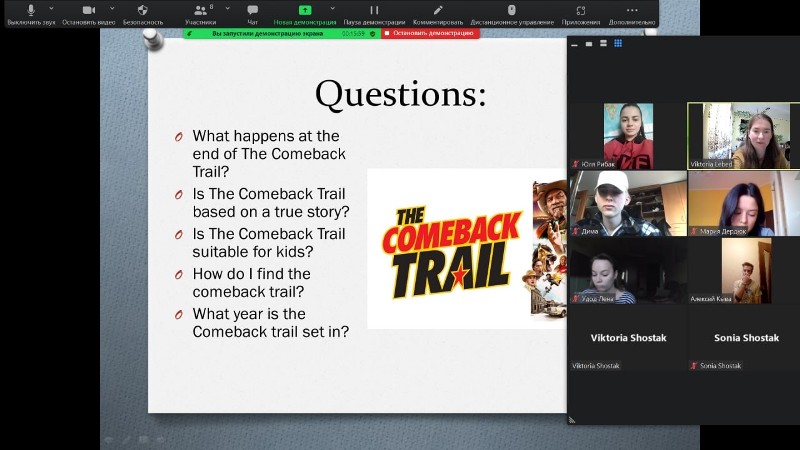Select Удод Лена video tile
The image size is (800, 450).
click(x=628, y=270)
